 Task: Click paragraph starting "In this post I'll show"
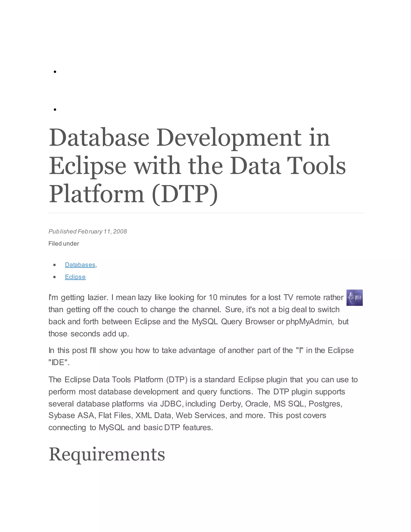tap(201, 356)
